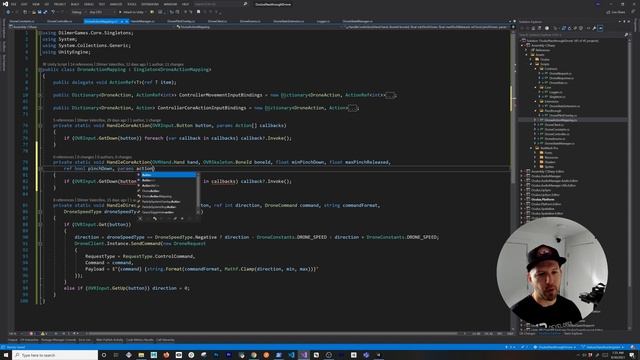
Task: Open the DEBUG menu
Action: pyautogui.click(x=89, y=4)
